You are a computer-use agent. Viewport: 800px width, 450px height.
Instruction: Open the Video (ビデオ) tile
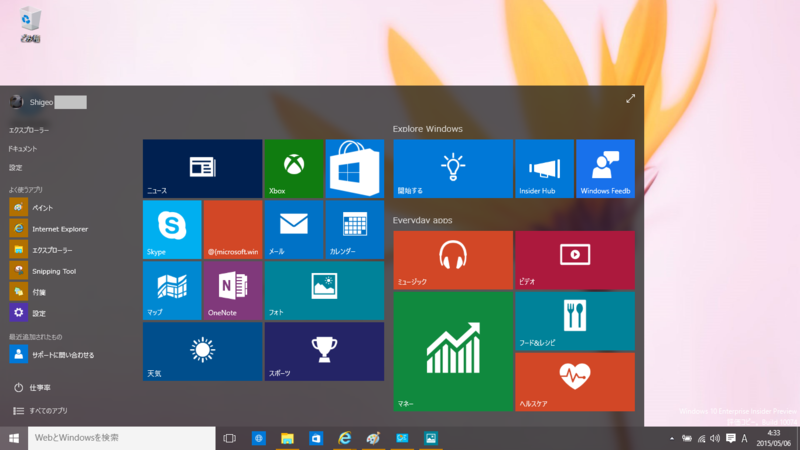(574, 260)
